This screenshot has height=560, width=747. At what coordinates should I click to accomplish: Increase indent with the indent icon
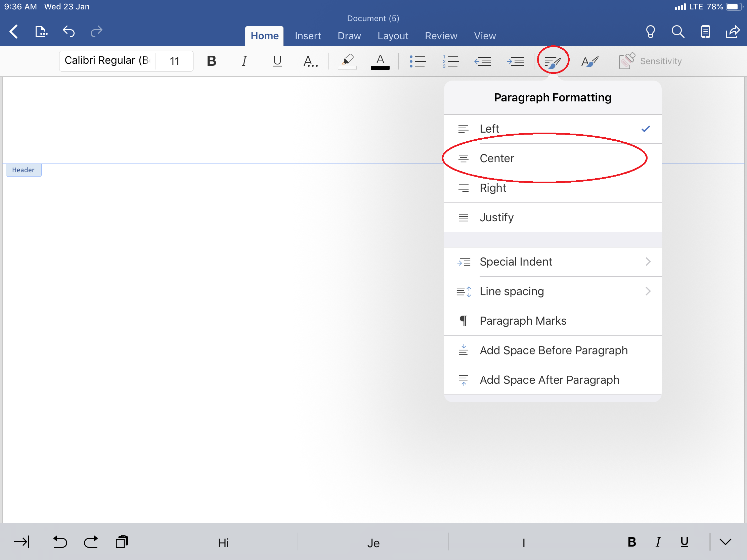tap(515, 61)
